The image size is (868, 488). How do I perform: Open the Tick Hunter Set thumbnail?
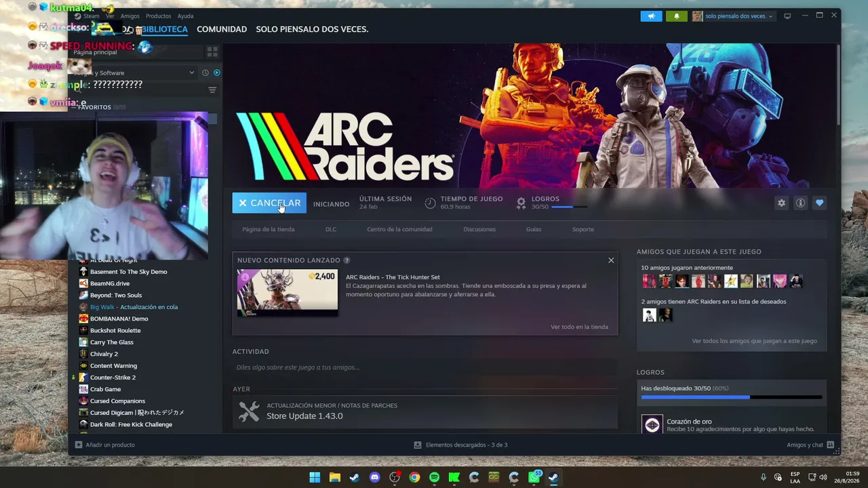288,293
